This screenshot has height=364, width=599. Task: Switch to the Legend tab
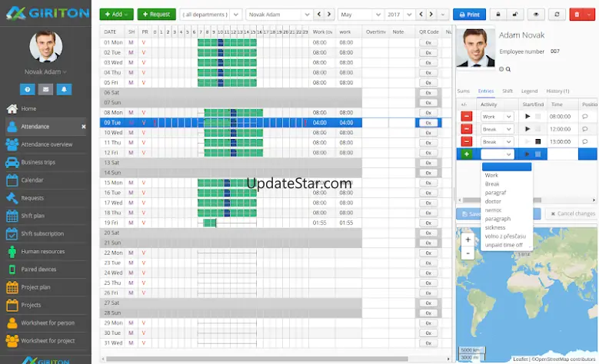coord(530,91)
